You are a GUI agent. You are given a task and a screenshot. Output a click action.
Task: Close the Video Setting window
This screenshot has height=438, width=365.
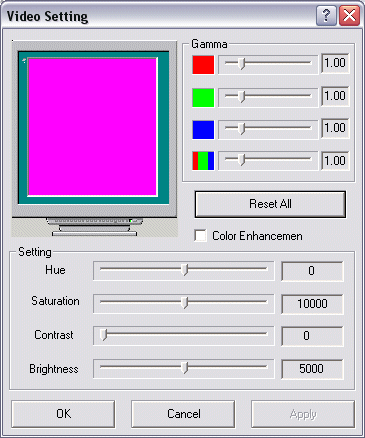(x=349, y=15)
